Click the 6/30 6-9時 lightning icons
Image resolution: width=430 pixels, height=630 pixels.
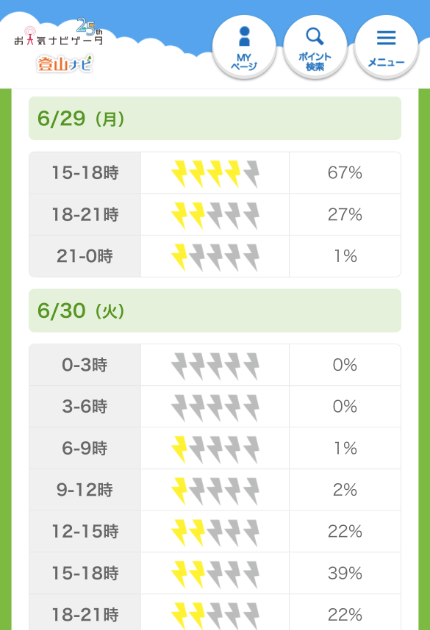[215, 448]
